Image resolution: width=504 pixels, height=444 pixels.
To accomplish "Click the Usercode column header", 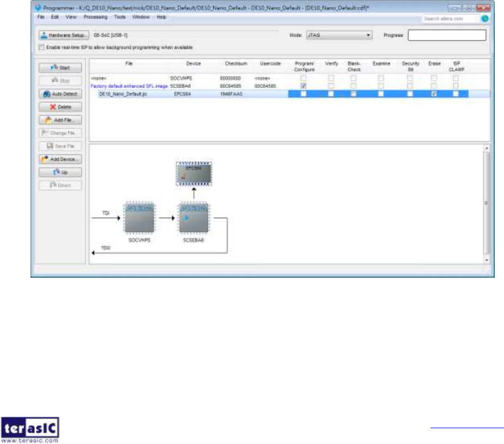I will [x=270, y=64].
